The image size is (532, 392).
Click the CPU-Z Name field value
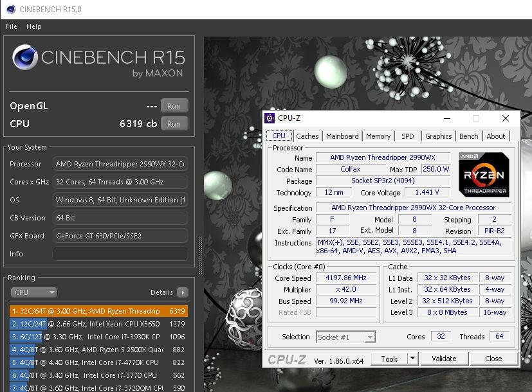383,157
